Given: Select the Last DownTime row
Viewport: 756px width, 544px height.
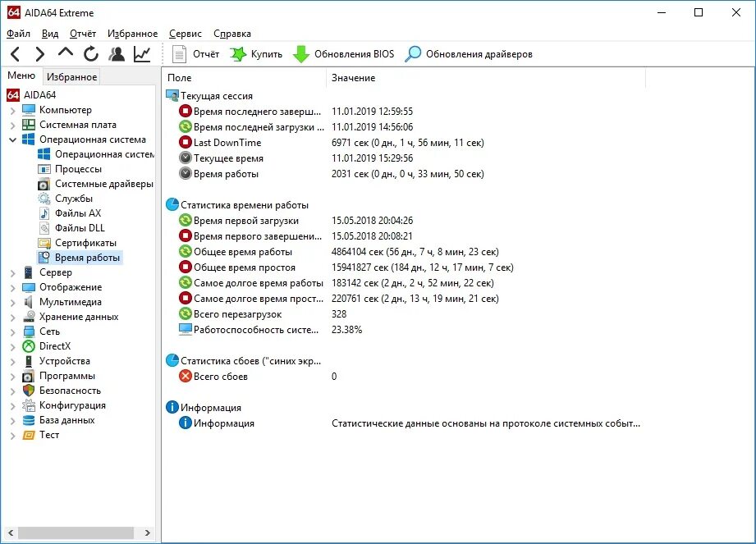Looking at the screenshot, I should coord(331,143).
